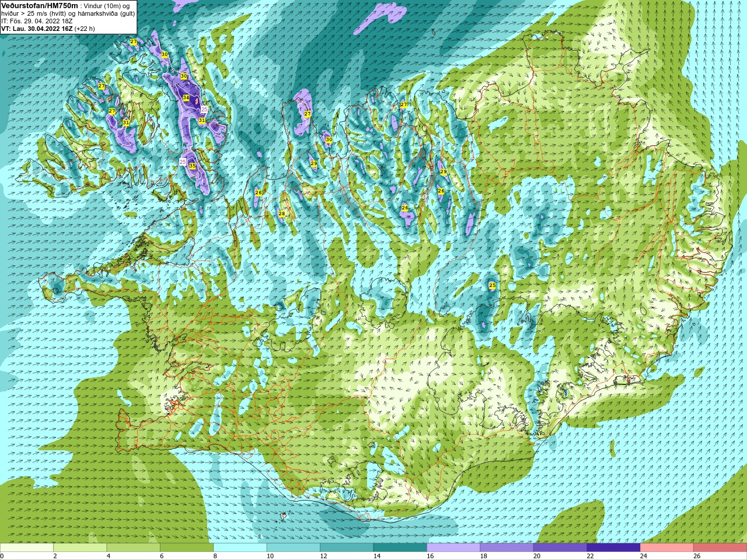Image resolution: width=747 pixels, height=560 pixels.
Task: Click the 'Vindur (10m) og' header text
Action: pos(107,5)
